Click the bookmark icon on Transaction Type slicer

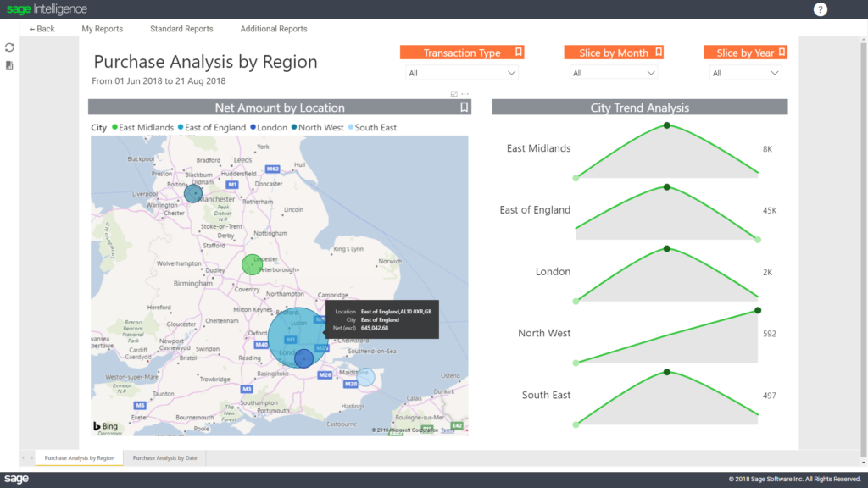pyautogui.click(x=517, y=51)
